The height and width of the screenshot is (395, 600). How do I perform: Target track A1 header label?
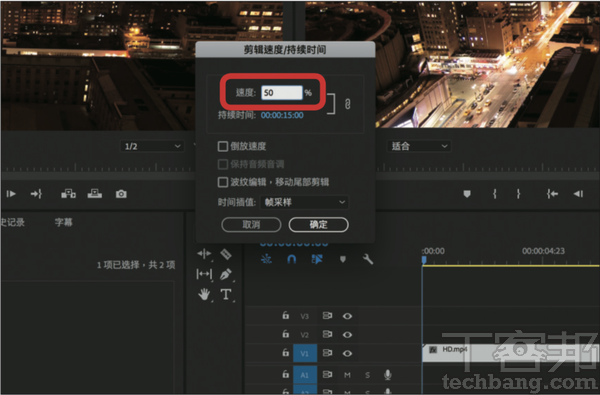tap(305, 375)
